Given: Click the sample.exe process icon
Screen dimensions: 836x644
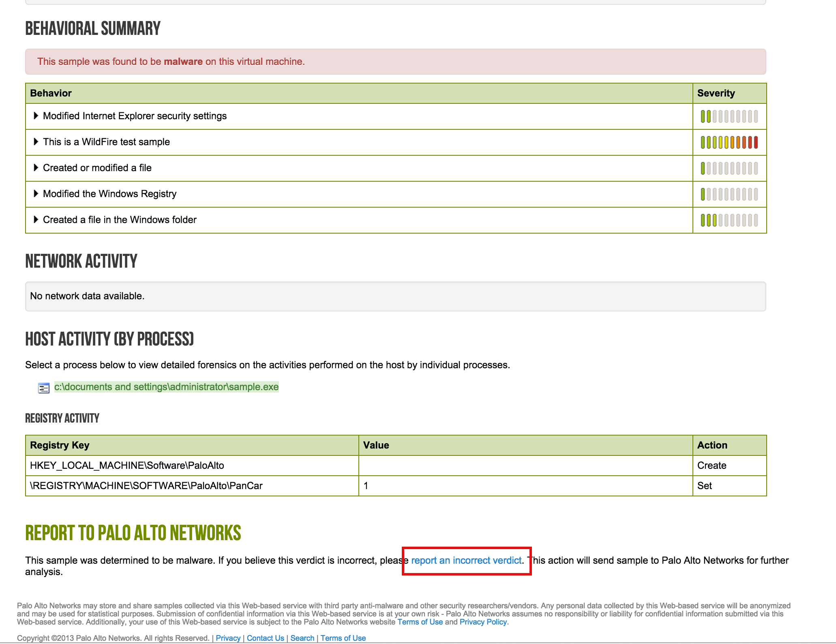Looking at the screenshot, I should (43, 388).
